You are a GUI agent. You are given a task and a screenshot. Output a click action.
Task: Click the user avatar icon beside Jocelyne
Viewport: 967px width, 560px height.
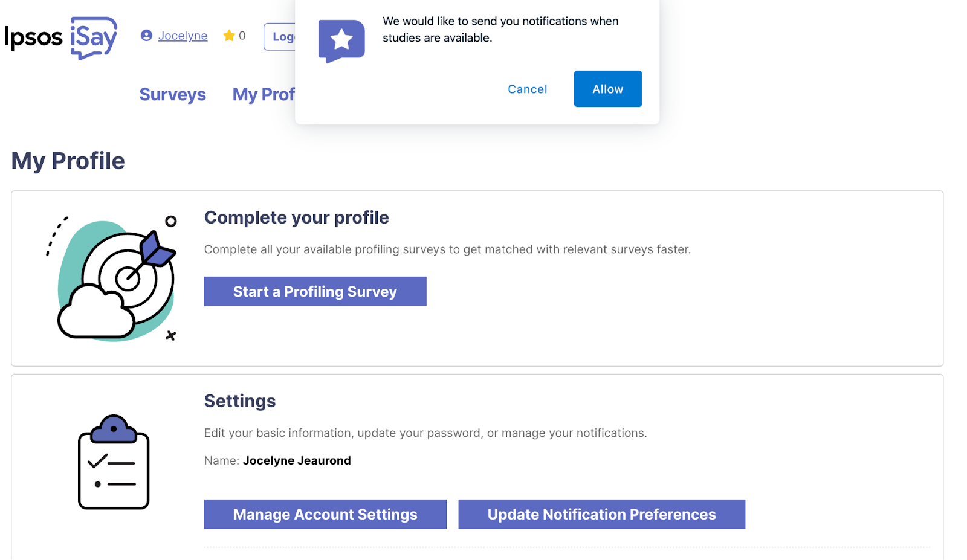click(x=146, y=36)
